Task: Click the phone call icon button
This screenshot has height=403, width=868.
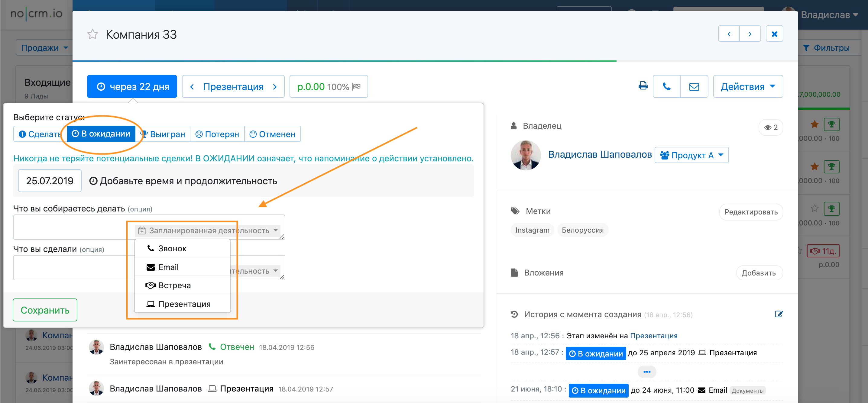Action: [666, 86]
